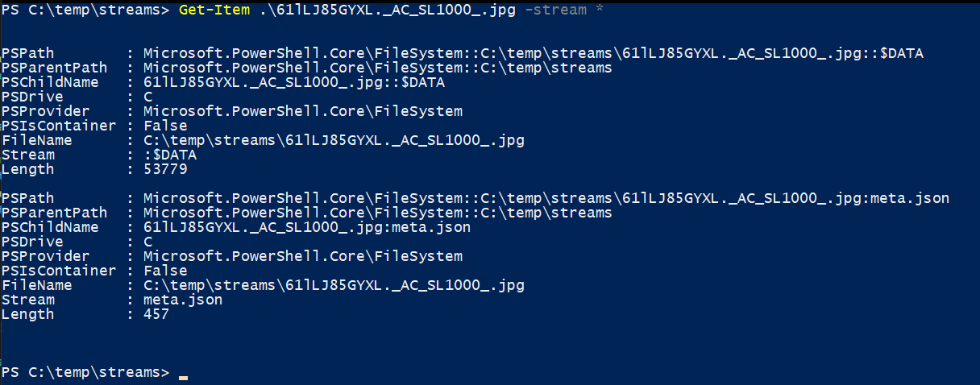
Task: Click the Length value 457
Action: point(156,314)
